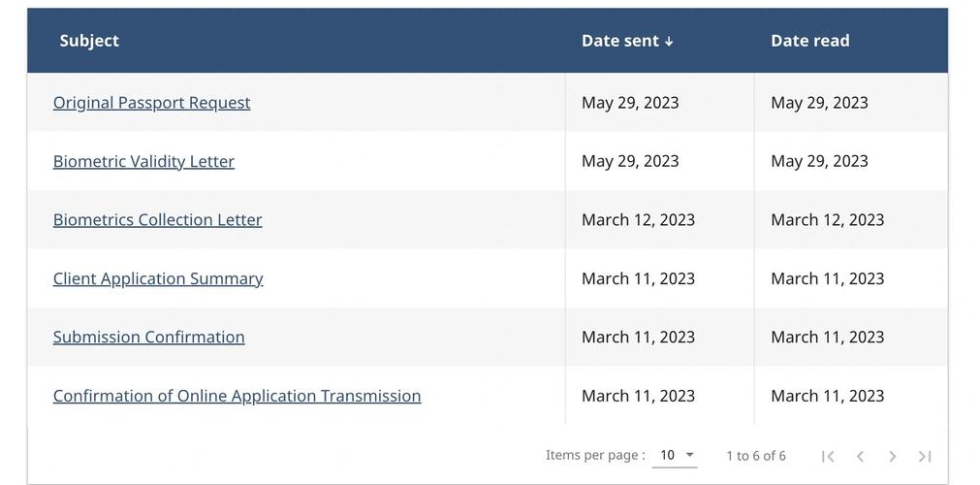Go to previous page of messages
The height and width of the screenshot is (485, 980).
pos(860,456)
